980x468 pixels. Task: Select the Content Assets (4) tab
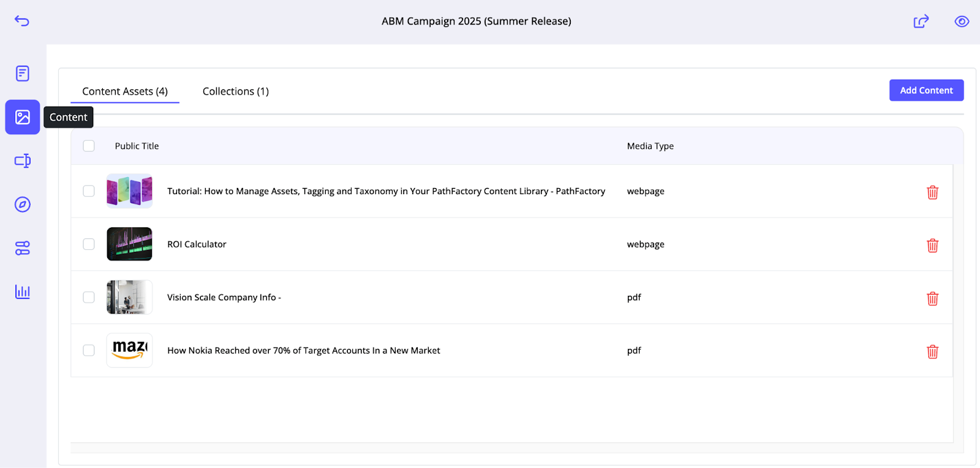125,91
